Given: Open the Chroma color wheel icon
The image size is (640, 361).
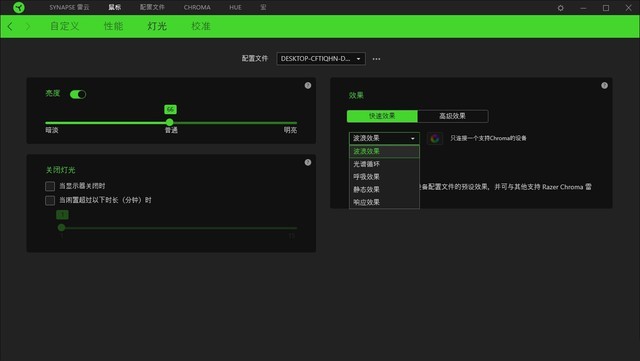Looking at the screenshot, I should click(x=435, y=138).
